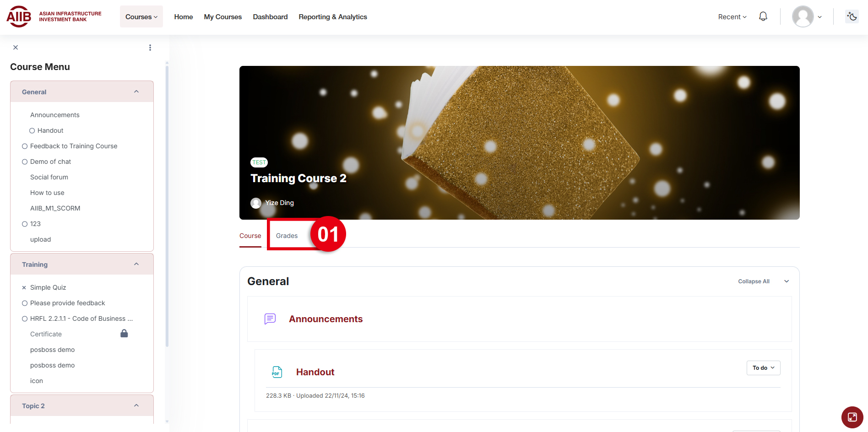This screenshot has width=868, height=432.
Task: Open Course Menu three-dot options
Action: click(x=150, y=48)
